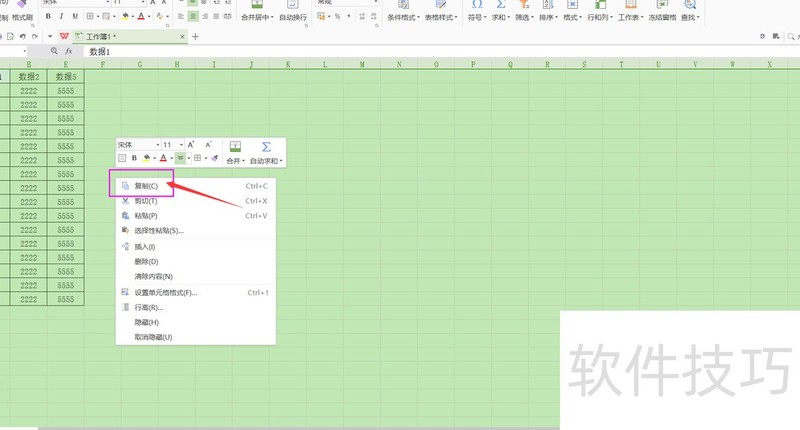Select column G header
This screenshot has height=430, width=800.
pos(140,64)
